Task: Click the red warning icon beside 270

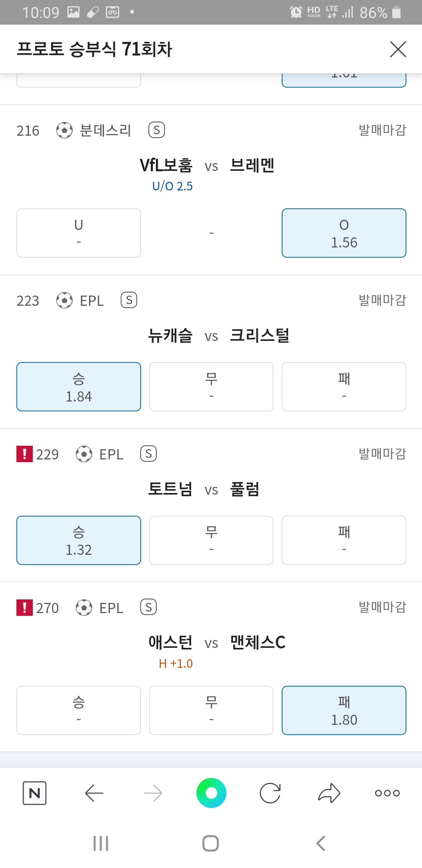Action: (25, 608)
